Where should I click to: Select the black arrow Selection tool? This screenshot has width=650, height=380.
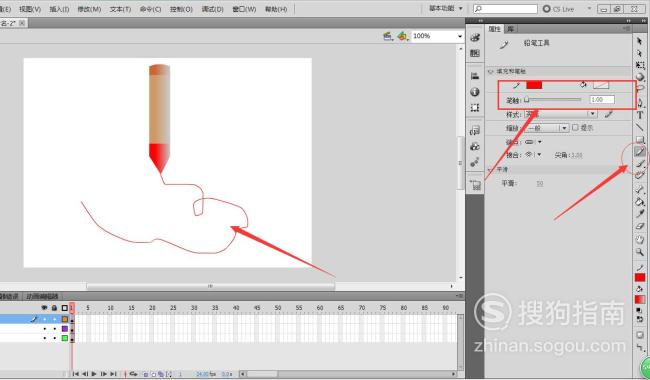[640, 41]
